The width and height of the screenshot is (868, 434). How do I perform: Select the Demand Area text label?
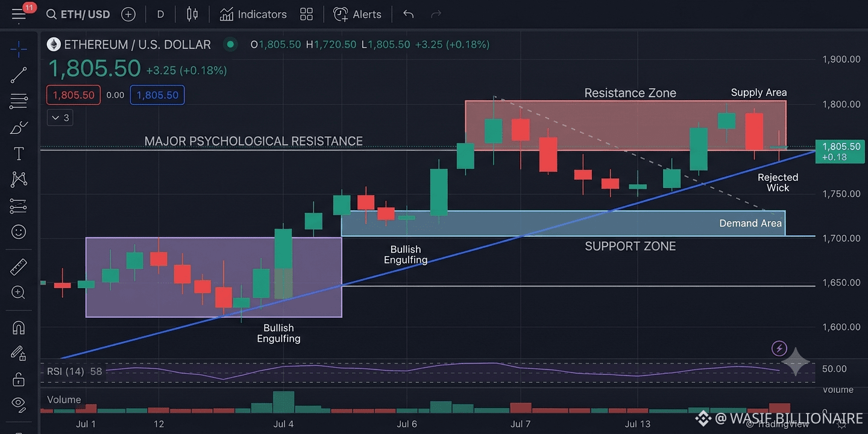(750, 223)
